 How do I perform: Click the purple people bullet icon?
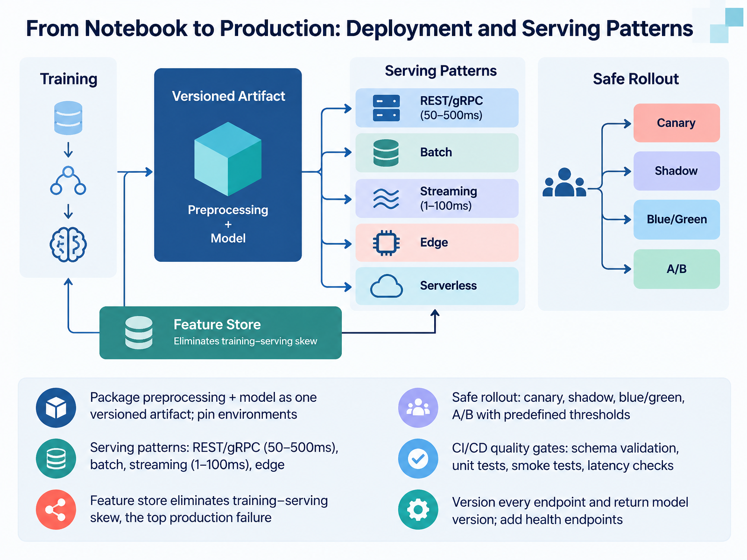pos(418,408)
